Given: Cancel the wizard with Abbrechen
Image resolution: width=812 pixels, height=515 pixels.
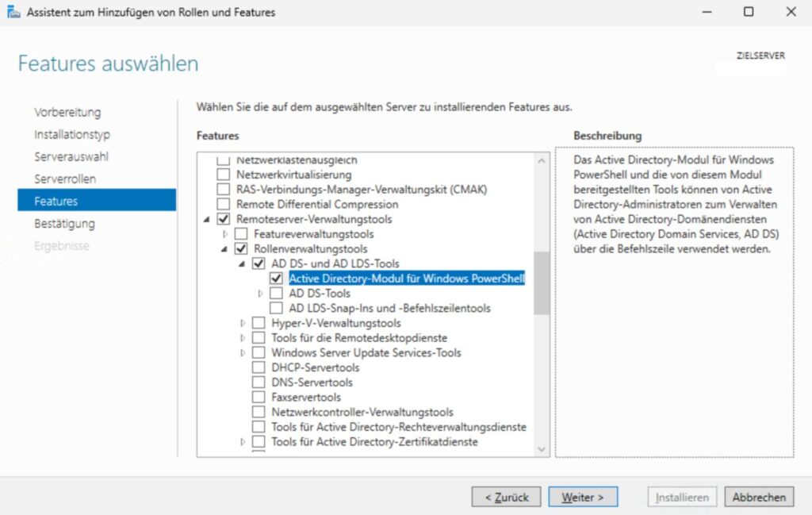Looking at the screenshot, I should pos(759,498).
